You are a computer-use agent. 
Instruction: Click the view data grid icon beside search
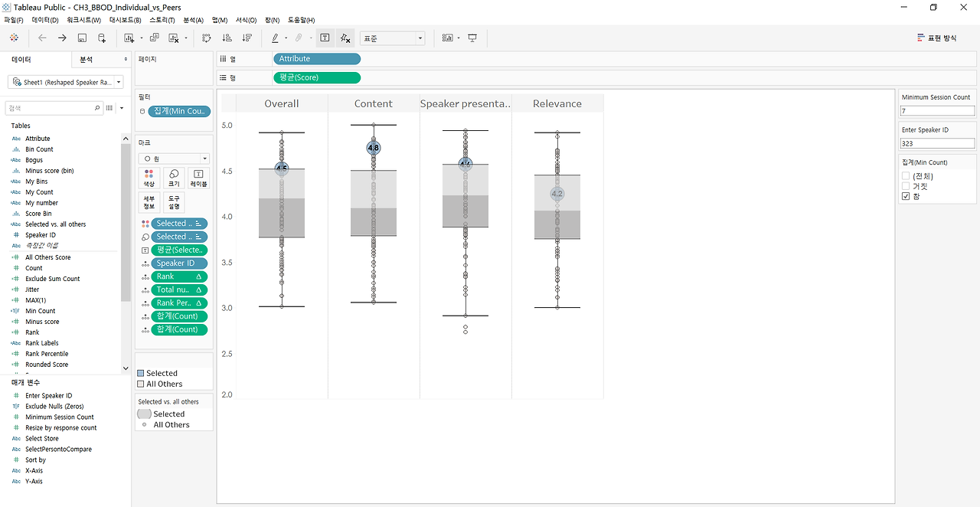(x=109, y=108)
